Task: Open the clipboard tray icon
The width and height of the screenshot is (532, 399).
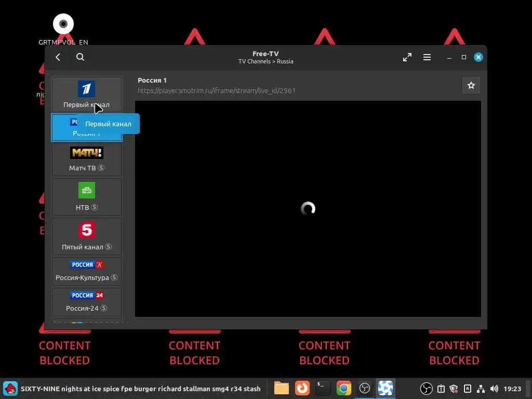Action: point(441,389)
